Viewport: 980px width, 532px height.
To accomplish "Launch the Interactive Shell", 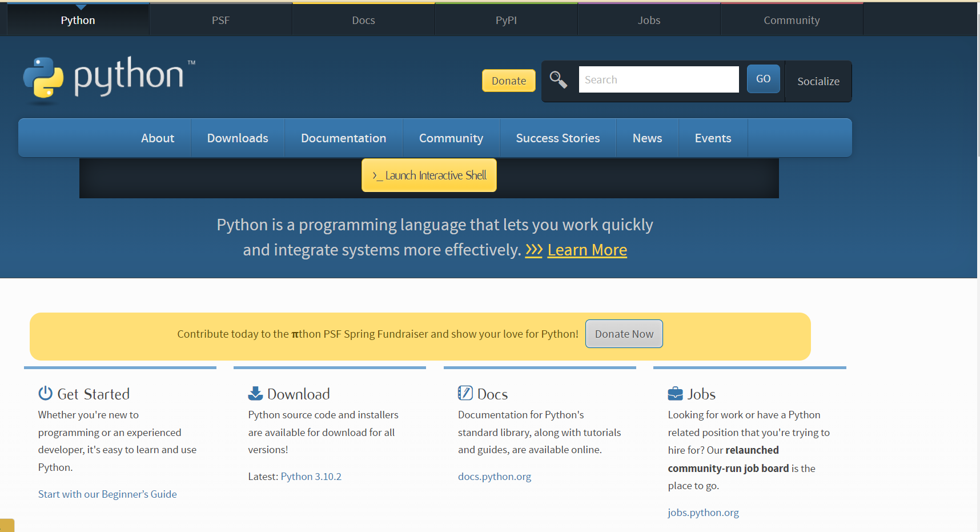I will (429, 175).
